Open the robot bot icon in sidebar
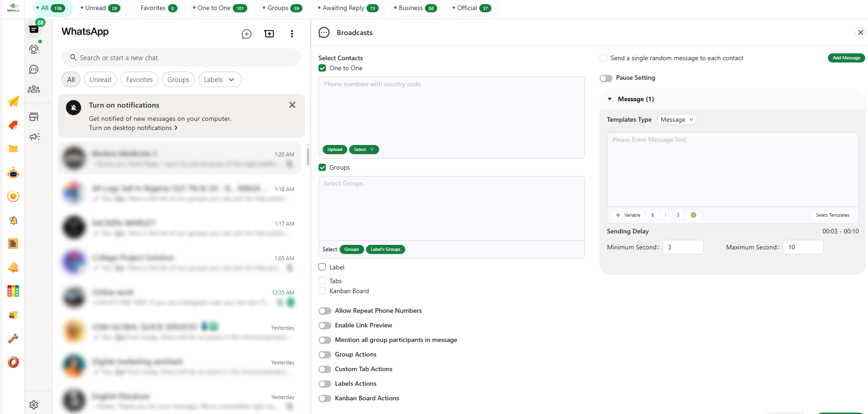Screen dimensions: 868x414 coord(13,173)
